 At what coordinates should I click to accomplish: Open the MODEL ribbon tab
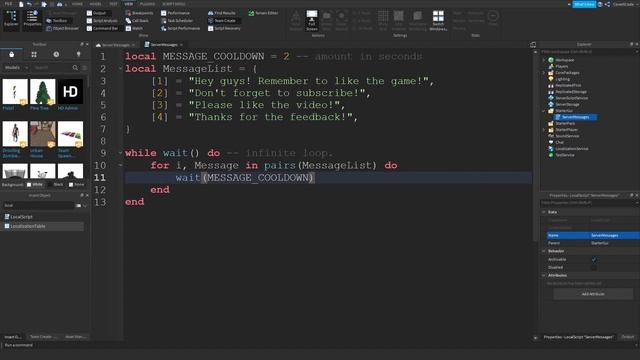[95, 4]
